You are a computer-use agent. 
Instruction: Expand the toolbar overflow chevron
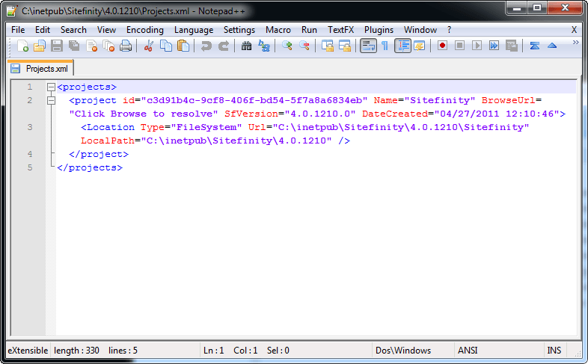click(575, 43)
